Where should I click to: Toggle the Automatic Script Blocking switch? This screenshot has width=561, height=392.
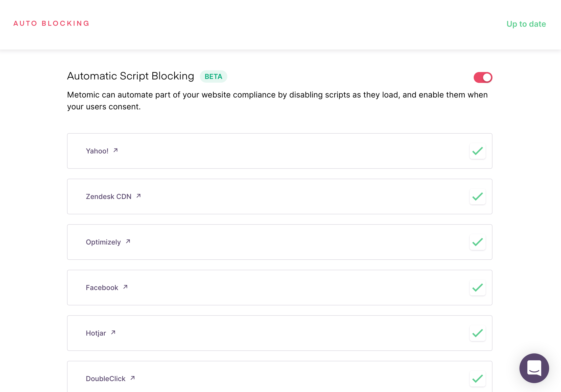[x=483, y=77]
